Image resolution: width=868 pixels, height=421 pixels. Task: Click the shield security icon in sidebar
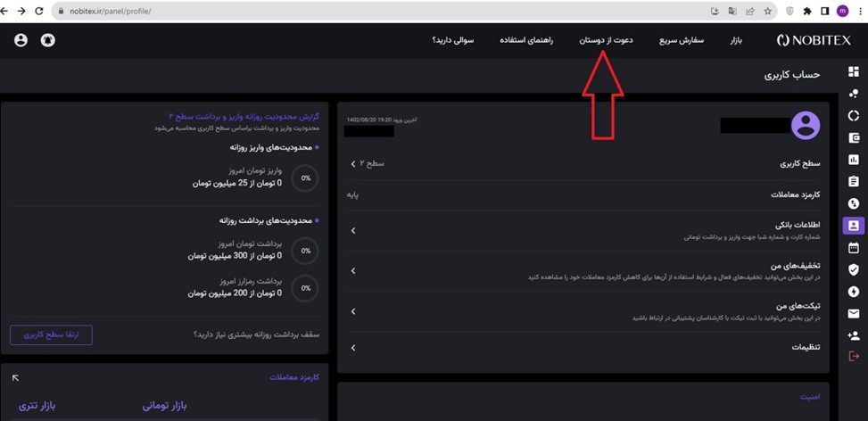click(x=853, y=269)
